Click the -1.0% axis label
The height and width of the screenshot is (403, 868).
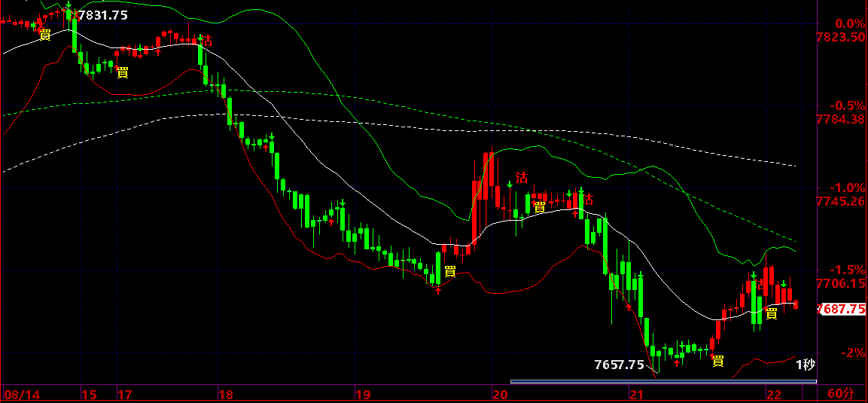[846, 188]
